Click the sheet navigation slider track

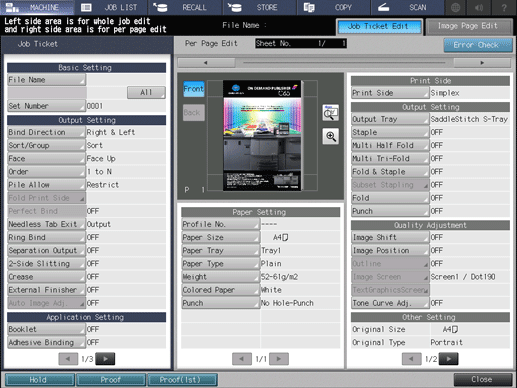click(344, 63)
